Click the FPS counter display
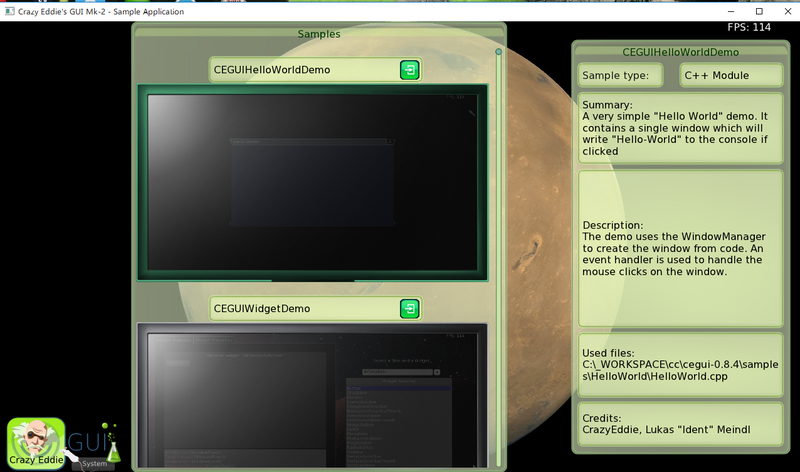The width and height of the screenshot is (800, 472). pos(748,27)
